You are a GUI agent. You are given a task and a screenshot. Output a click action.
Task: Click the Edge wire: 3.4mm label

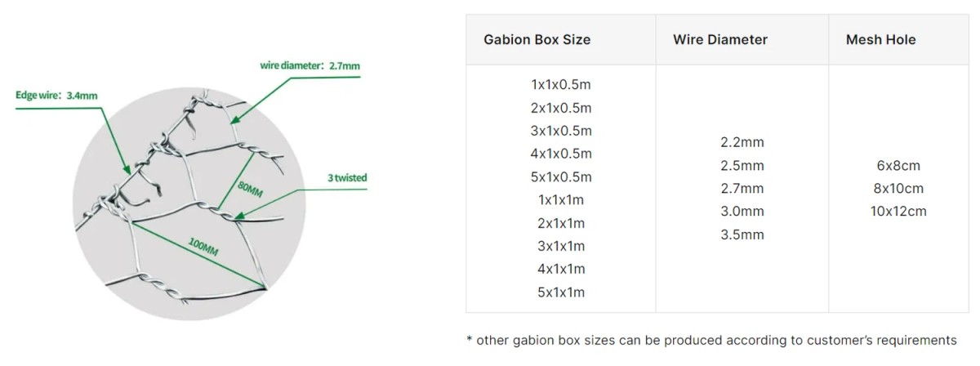coord(57,95)
